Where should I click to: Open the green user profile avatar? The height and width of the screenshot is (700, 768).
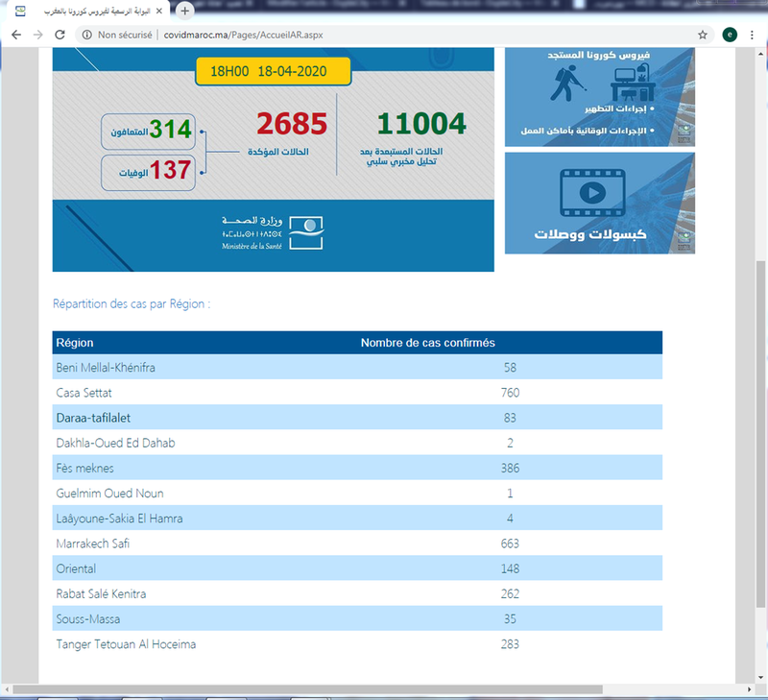pos(730,35)
